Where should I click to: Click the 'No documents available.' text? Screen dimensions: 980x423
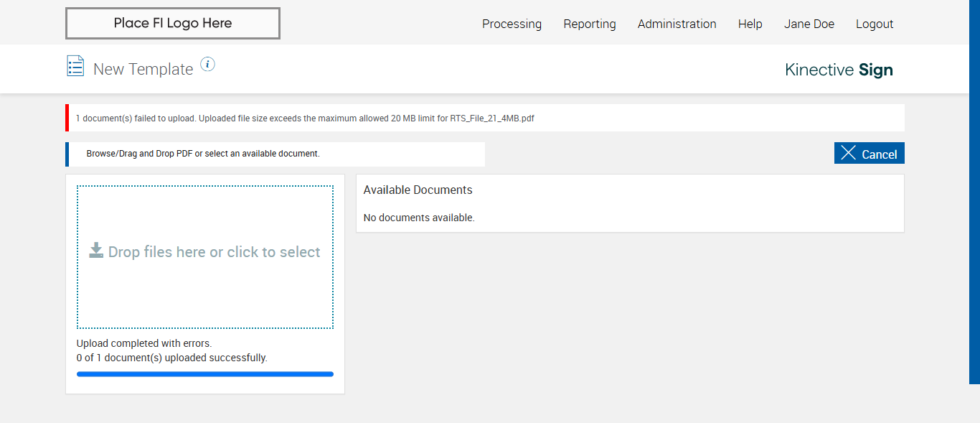(419, 218)
